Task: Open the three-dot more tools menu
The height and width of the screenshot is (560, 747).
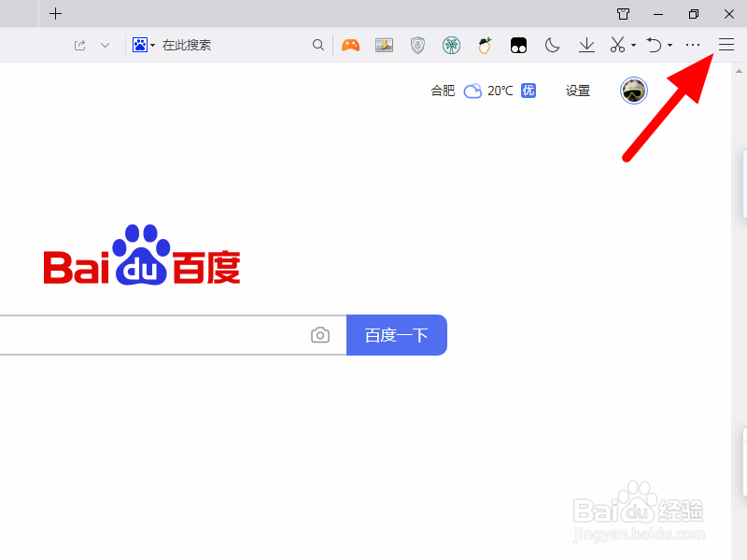Action: coord(693,45)
